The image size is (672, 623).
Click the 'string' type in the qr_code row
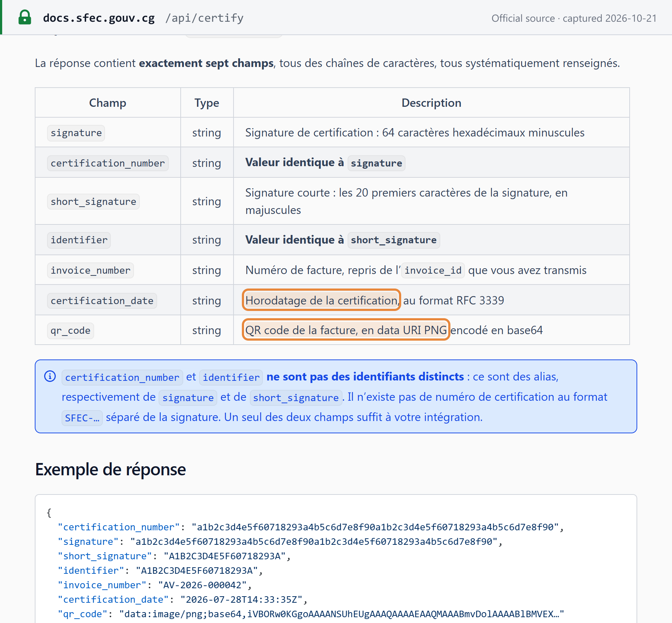(x=206, y=330)
